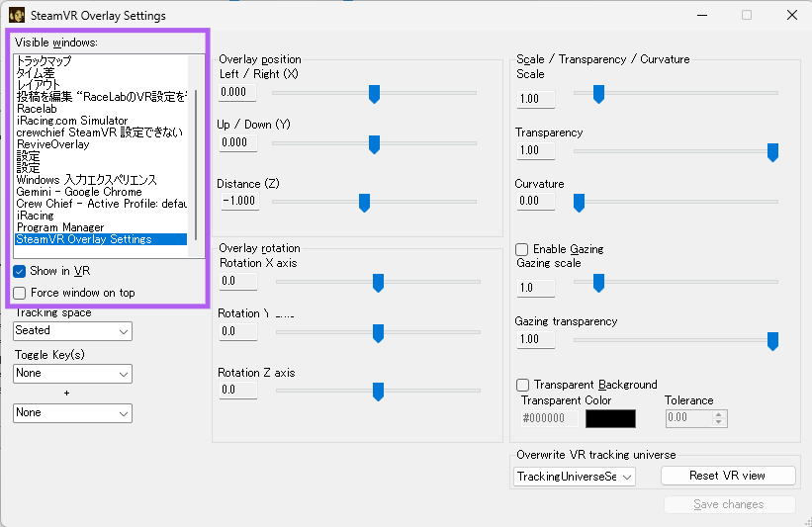
Task: Minimize the SteamVR Overlay Settings window
Action: 702,15
